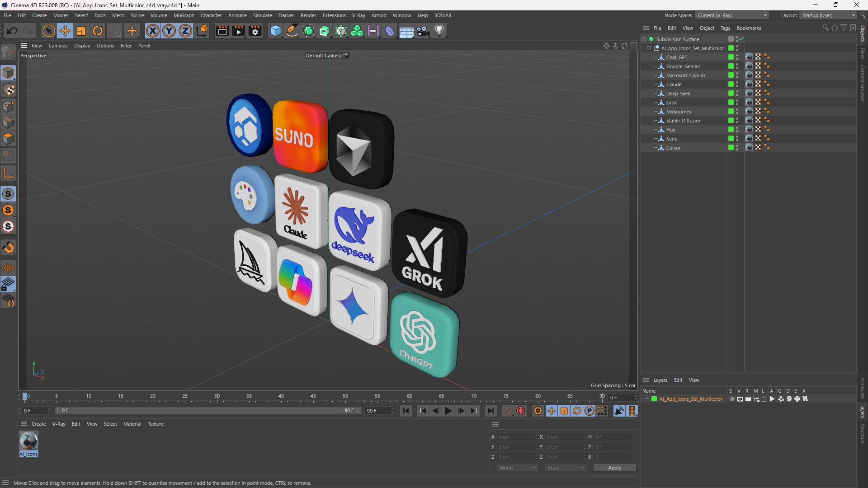The image size is (868, 488).
Task: Open Object Manager Tags menu
Action: coord(725,28)
